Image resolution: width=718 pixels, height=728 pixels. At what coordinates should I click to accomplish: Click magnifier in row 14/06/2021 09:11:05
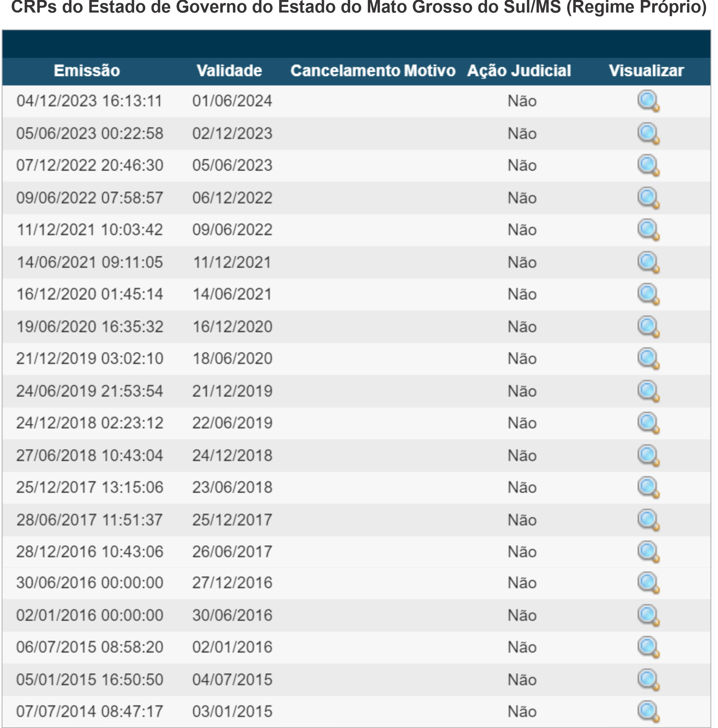(x=648, y=263)
